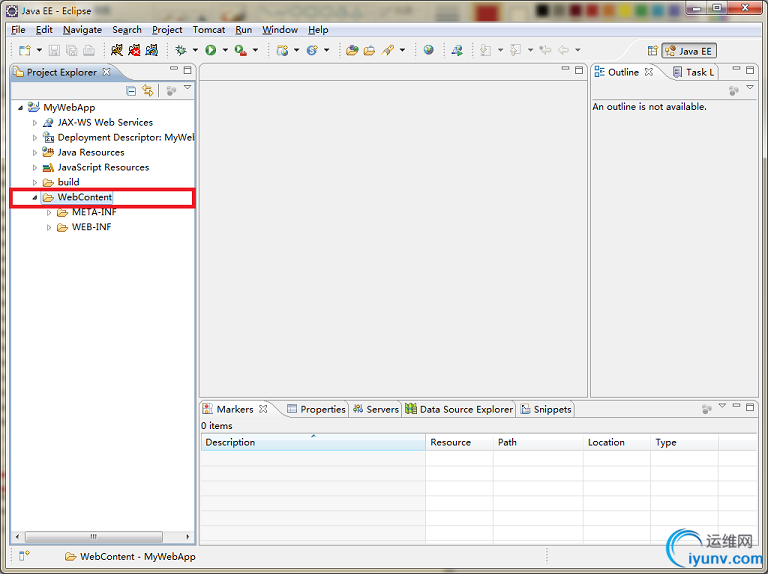Switch to the Outline tab

pyautogui.click(x=623, y=72)
